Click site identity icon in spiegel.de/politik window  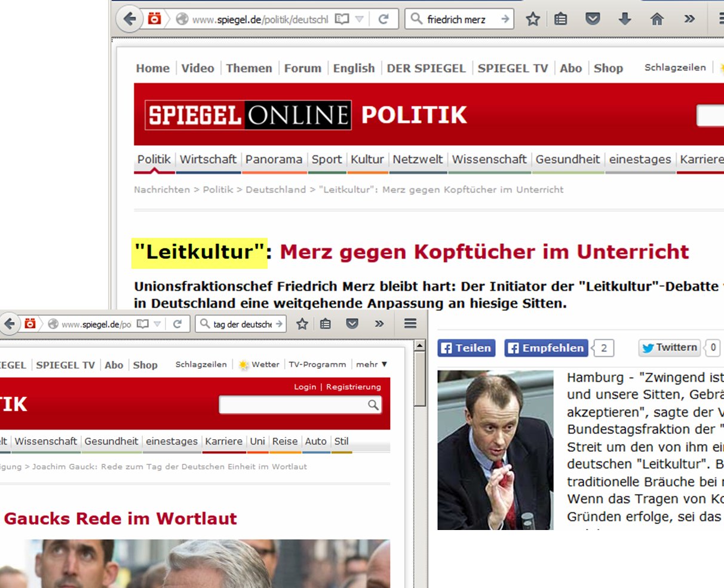point(182,19)
